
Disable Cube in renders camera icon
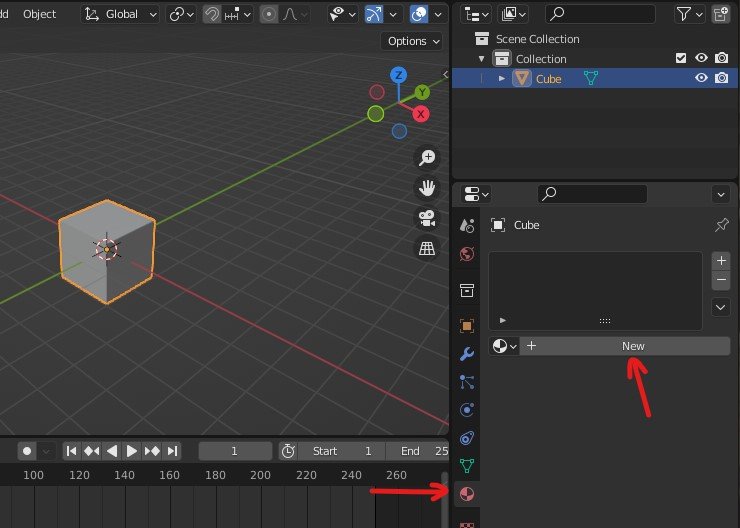coord(721,78)
